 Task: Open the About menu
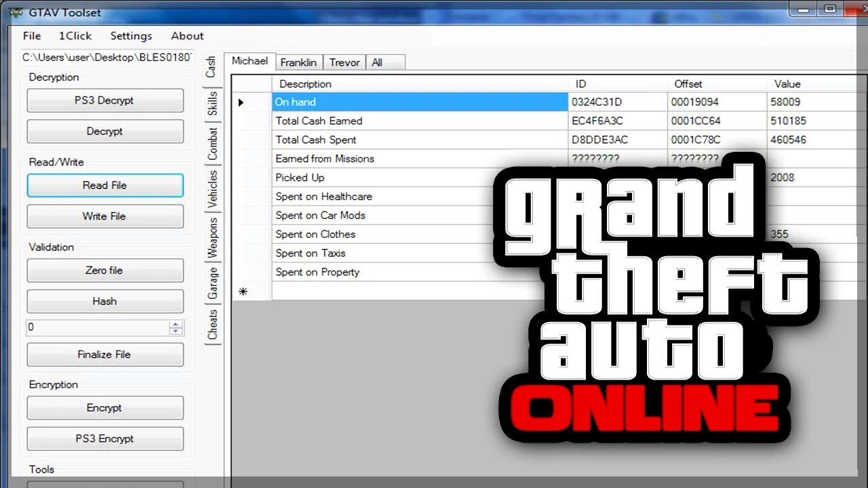coord(187,36)
